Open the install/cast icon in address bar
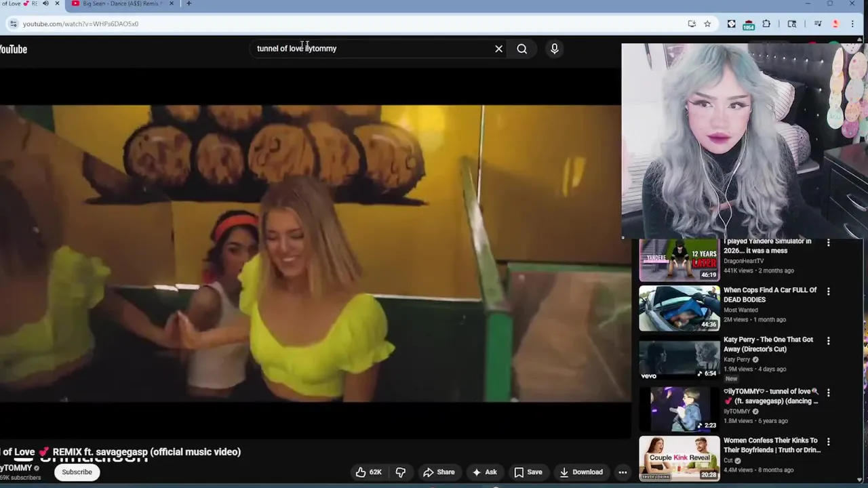This screenshot has height=488, width=868. 692,24
